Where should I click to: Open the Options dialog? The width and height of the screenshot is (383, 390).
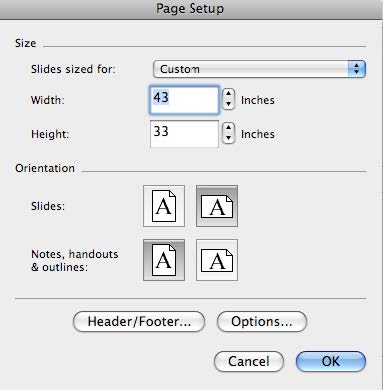pos(262,321)
